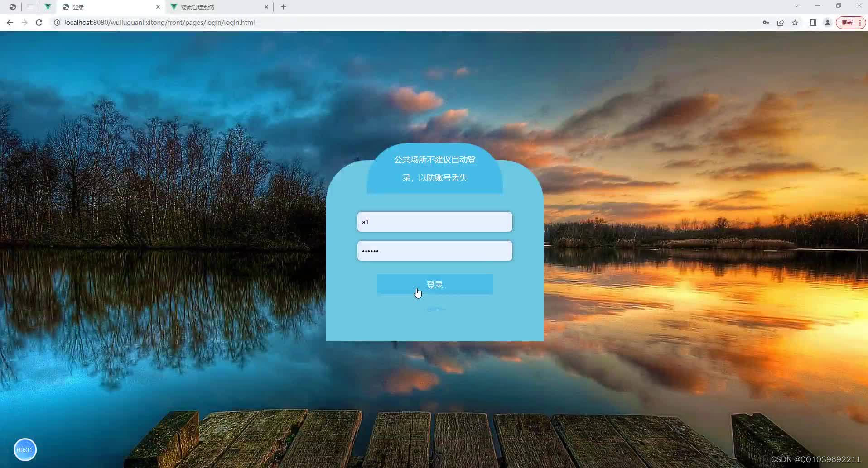The width and height of the screenshot is (868, 468).
Task: Open the saved passwords key icon
Action: tap(766, 23)
